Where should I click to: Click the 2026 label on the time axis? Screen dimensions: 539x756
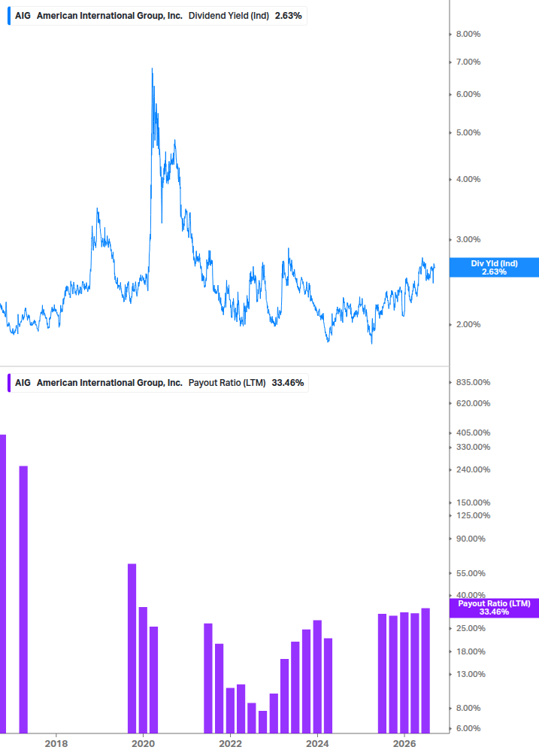point(404,743)
